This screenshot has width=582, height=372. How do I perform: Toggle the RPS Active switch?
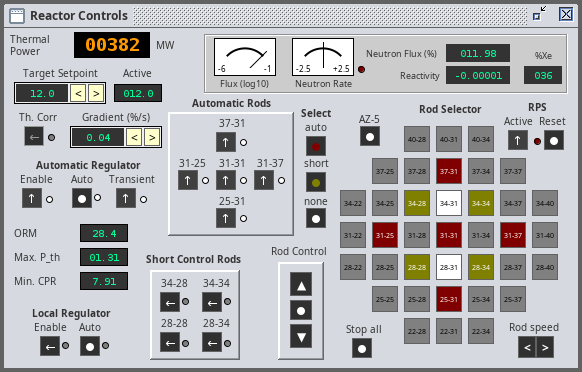517,140
